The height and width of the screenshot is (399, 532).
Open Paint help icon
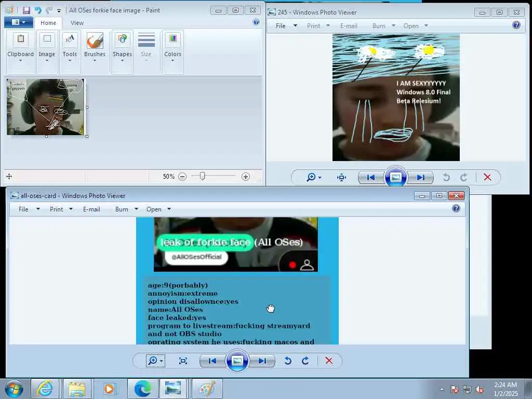click(256, 22)
